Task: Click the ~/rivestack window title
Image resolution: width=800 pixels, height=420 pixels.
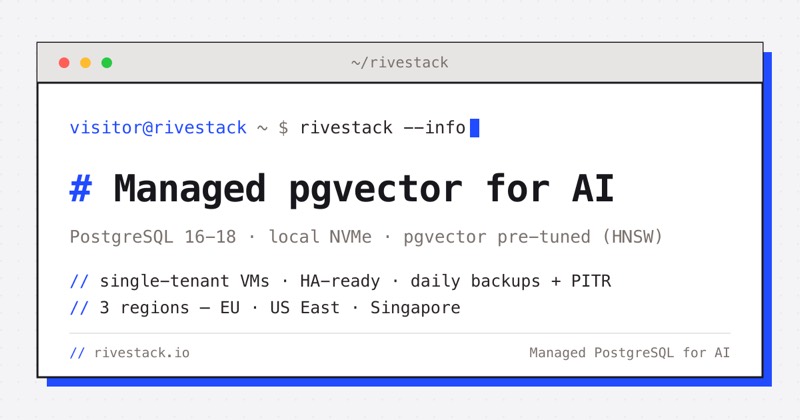Action: 399,63
